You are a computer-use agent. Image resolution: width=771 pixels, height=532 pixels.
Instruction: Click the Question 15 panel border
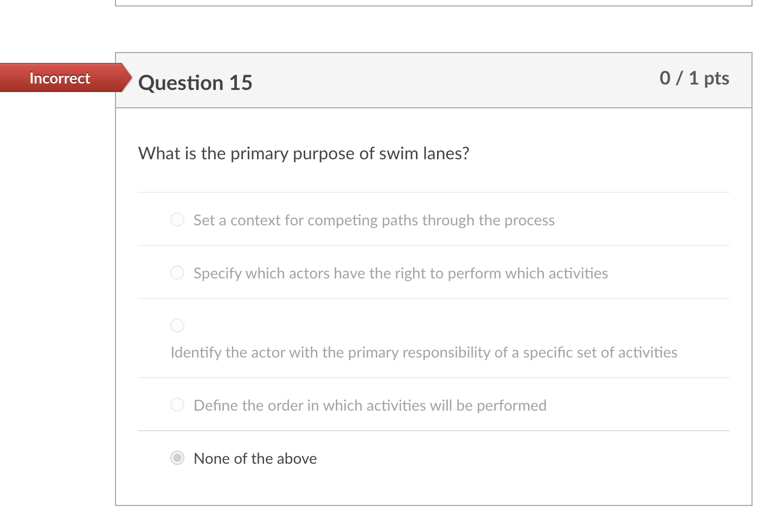117,271
